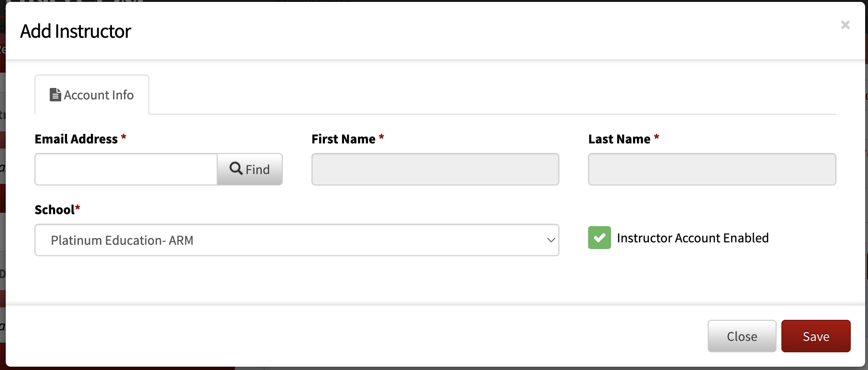Select the Platinum Education- ARM value text
Image resolution: width=868 pixels, height=370 pixels.
click(122, 240)
